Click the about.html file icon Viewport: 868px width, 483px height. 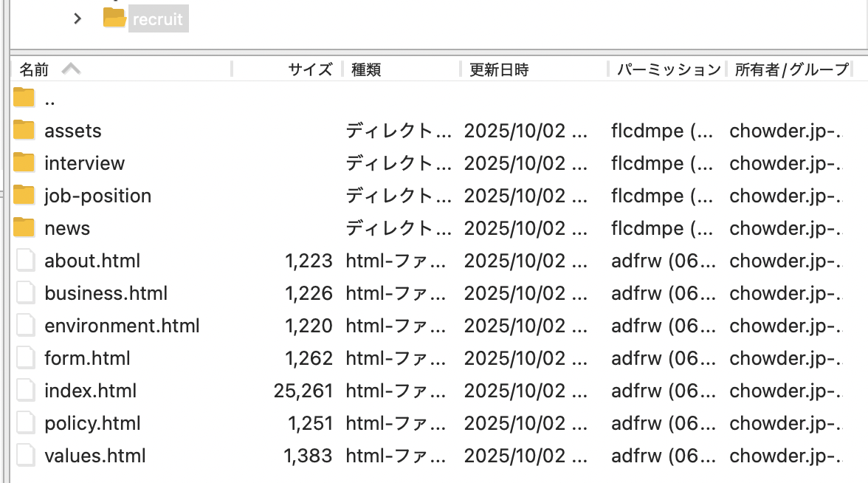[26, 261]
